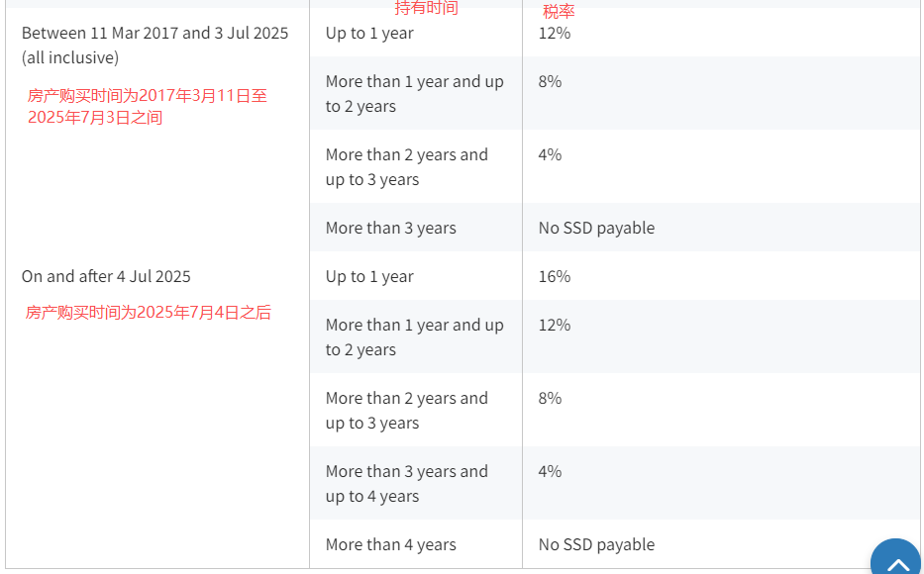Click "More than 3 years and up to 4 years"
The height and width of the screenshot is (574, 924).
[x=406, y=484]
